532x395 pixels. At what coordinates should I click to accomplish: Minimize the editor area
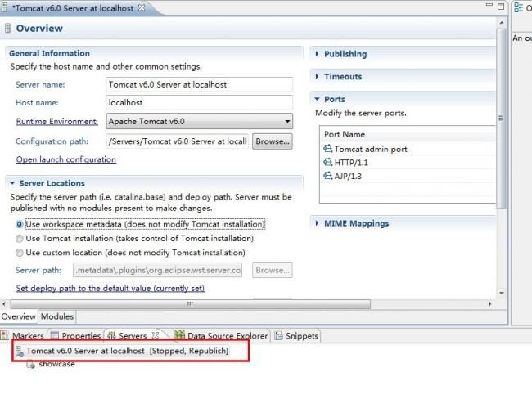pyautogui.click(x=489, y=5)
